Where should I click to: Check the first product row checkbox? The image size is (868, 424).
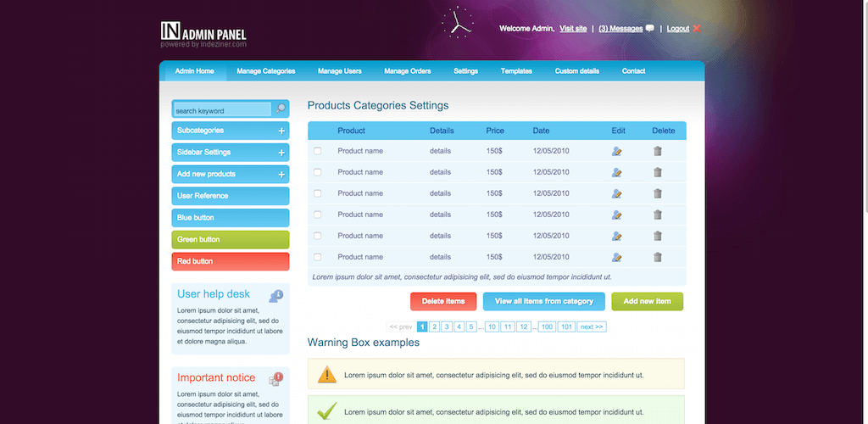(x=317, y=151)
